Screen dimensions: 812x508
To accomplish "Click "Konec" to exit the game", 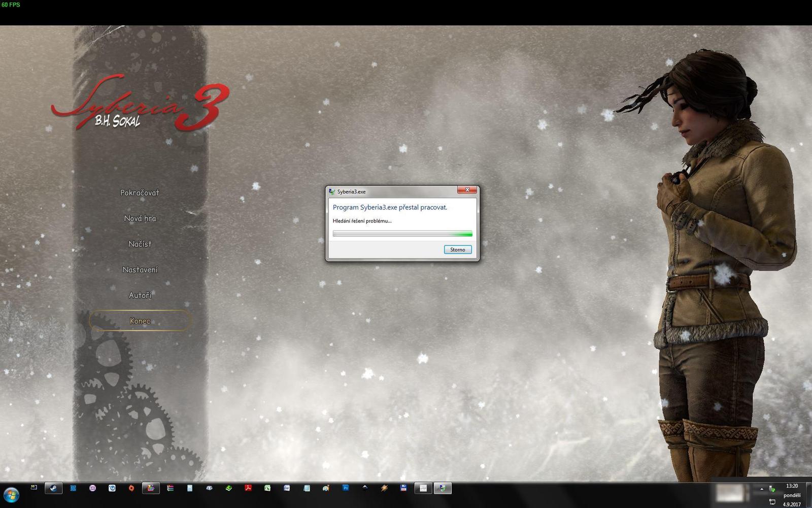I will coord(140,321).
